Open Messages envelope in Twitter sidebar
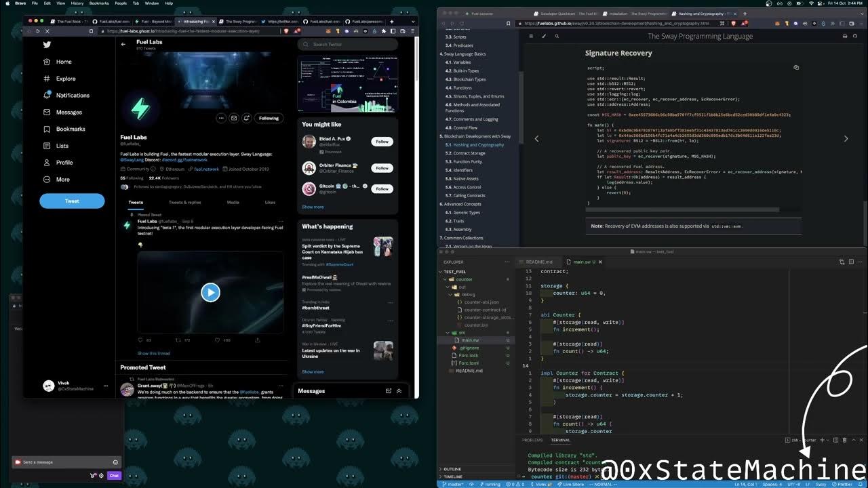Screen dimensions: 868x488 pos(62,113)
